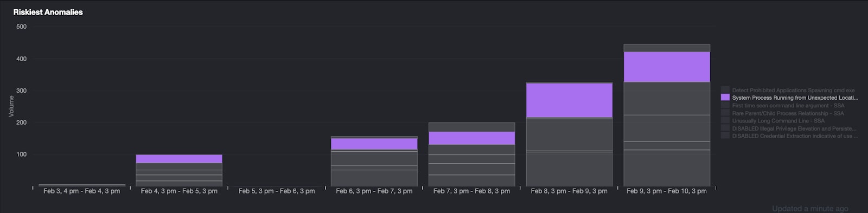Click top gray segment of Feb 7 - Feb 8 bar

point(471,127)
